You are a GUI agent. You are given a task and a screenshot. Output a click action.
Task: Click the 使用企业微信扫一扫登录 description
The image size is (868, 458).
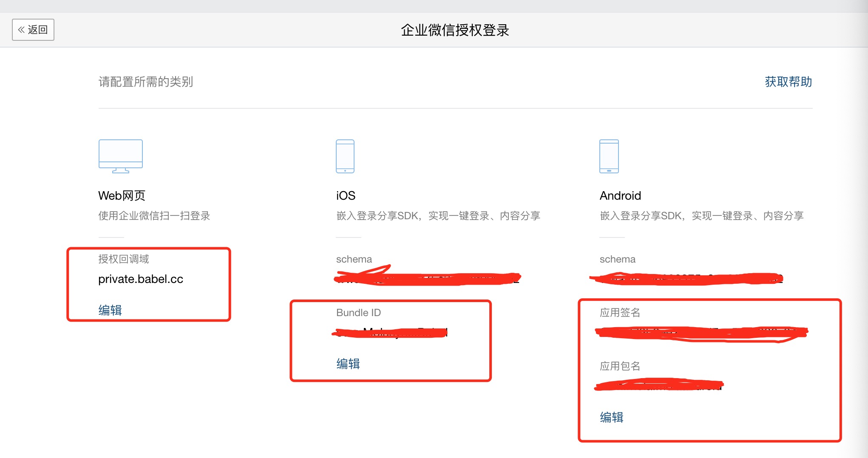point(154,216)
